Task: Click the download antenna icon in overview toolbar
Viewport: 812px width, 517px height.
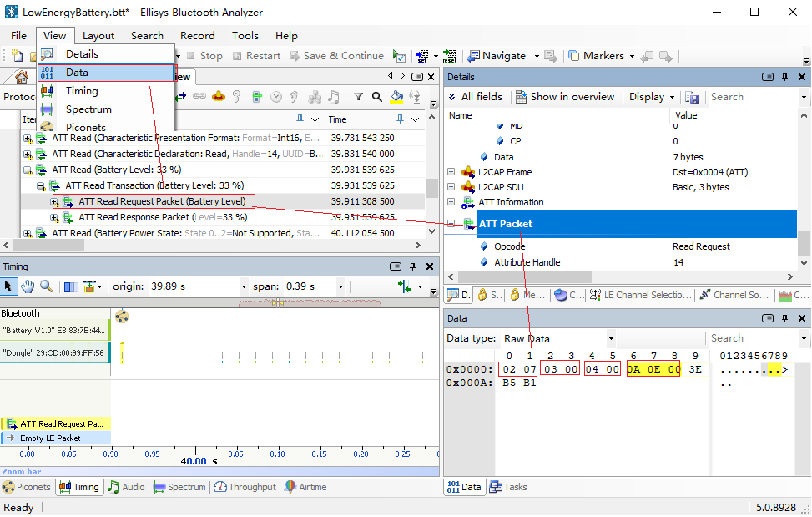Action: [415, 97]
